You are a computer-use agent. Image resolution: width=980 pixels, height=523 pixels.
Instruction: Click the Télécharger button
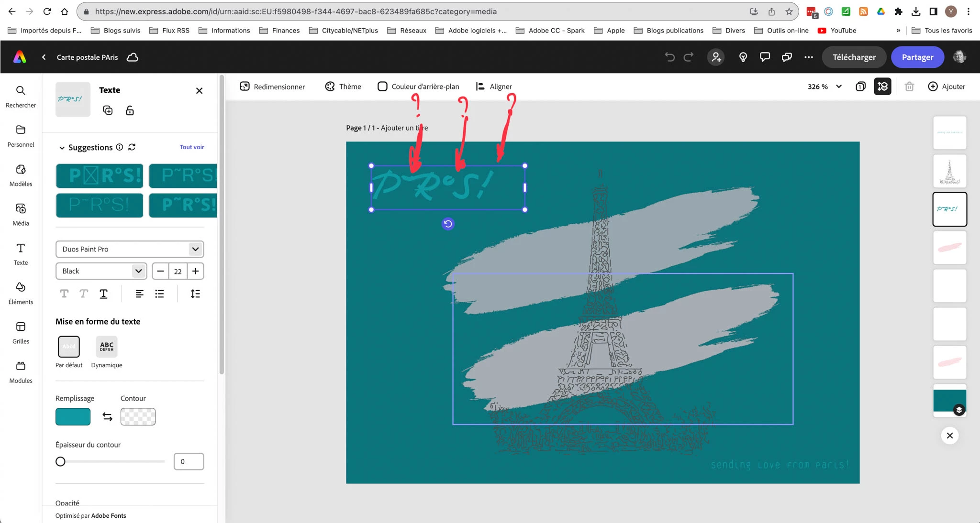pos(854,57)
